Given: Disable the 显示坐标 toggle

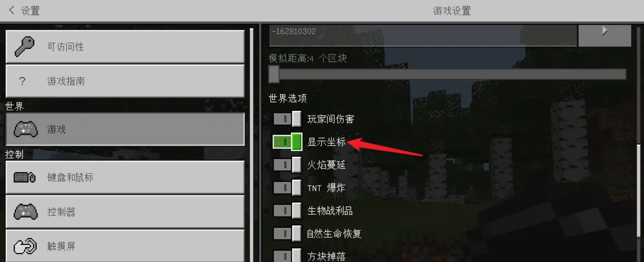Looking at the screenshot, I should tap(287, 142).
